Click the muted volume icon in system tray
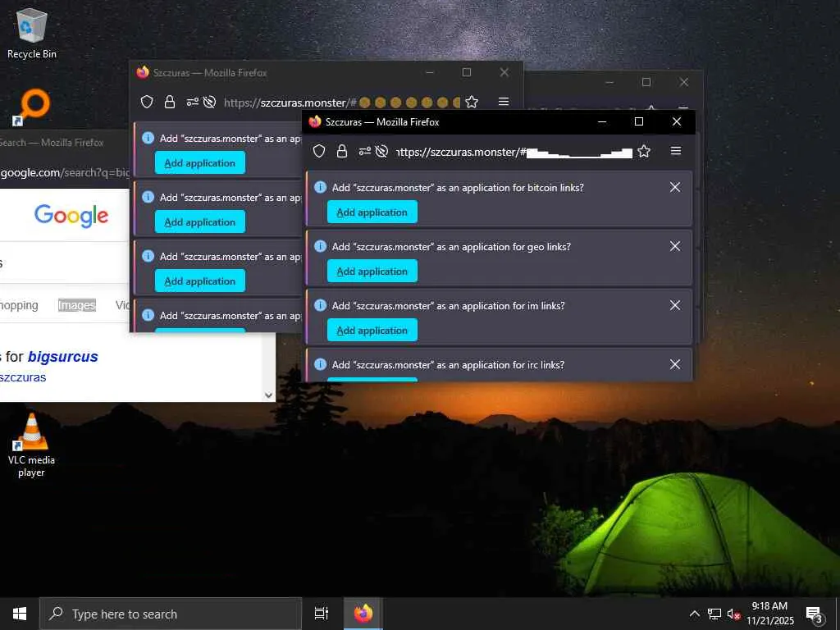This screenshot has width=840, height=630. tap(733, 614)
